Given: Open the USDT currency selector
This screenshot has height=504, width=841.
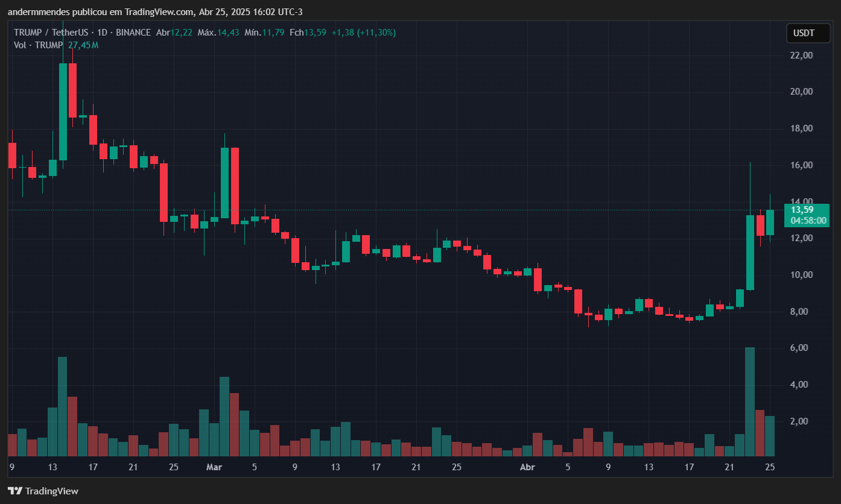Looking at the screenshot, I should click(808, 33).
